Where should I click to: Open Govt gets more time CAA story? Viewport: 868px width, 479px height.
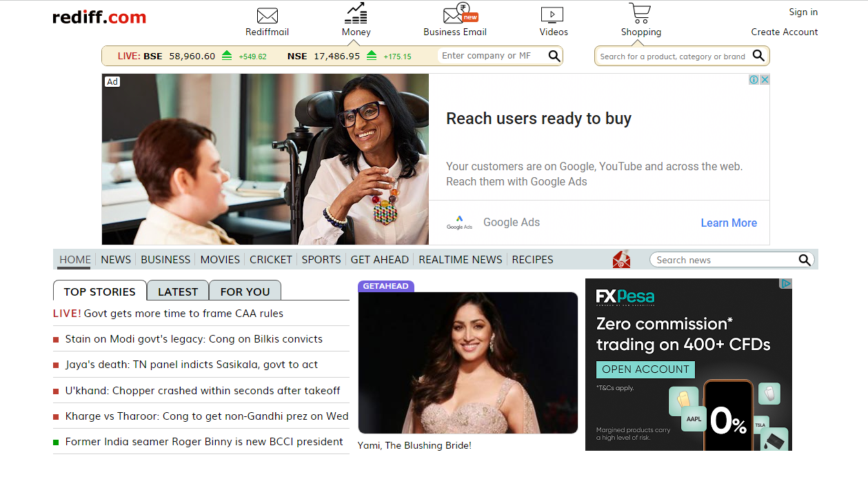[x=183, y=314]
